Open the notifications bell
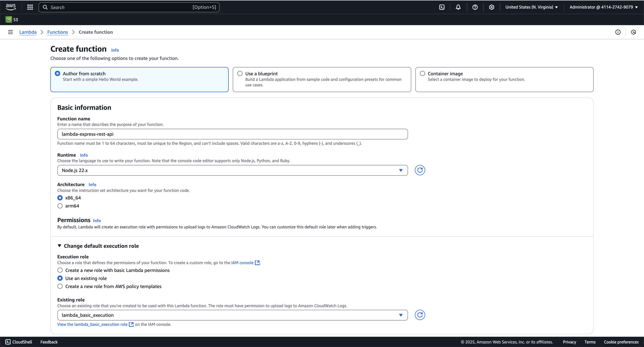Image resolution: width=644 pixels, height=347 pixels. pyautogui.click(x=458, y=7)
